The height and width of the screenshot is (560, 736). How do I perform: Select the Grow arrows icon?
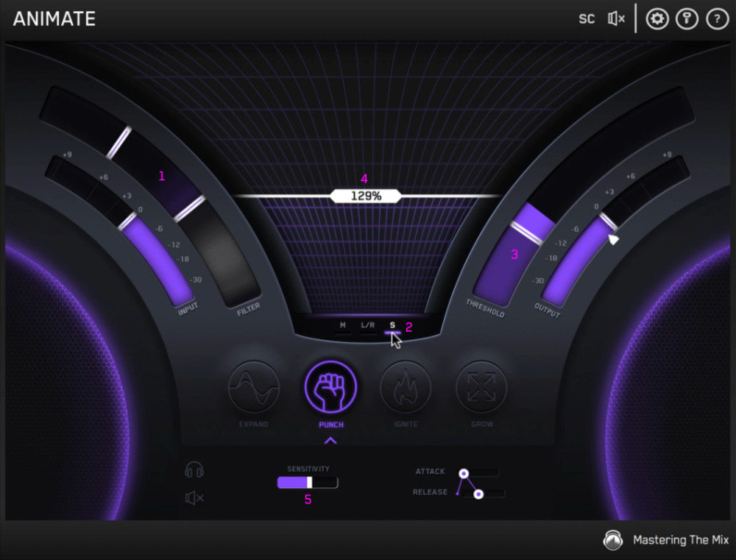[x=481, y=387]
